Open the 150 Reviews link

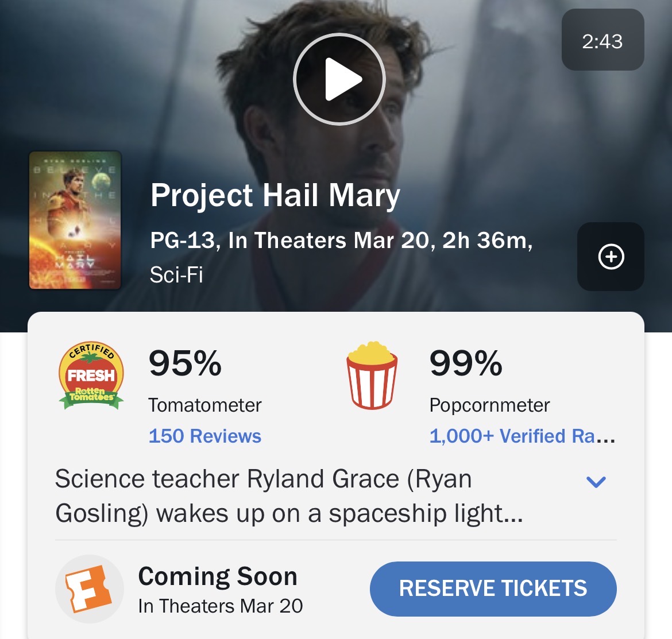tap(205, 436)
